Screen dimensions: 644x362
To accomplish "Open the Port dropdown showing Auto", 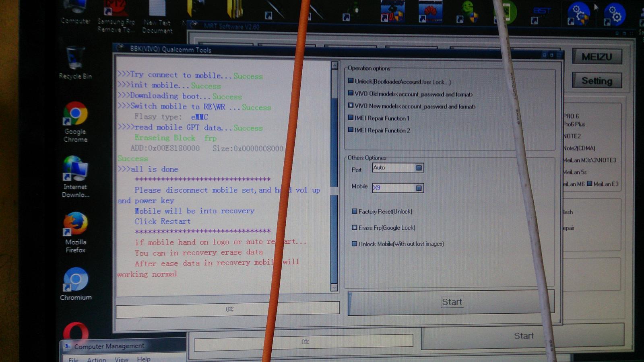I will pyautogui.click(x=419, y=168).
